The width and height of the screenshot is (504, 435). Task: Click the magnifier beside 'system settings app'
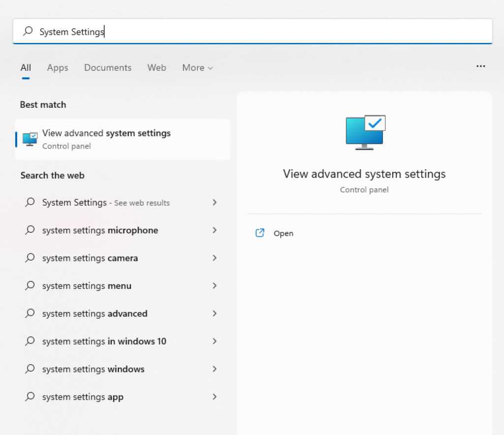point(30,397)
